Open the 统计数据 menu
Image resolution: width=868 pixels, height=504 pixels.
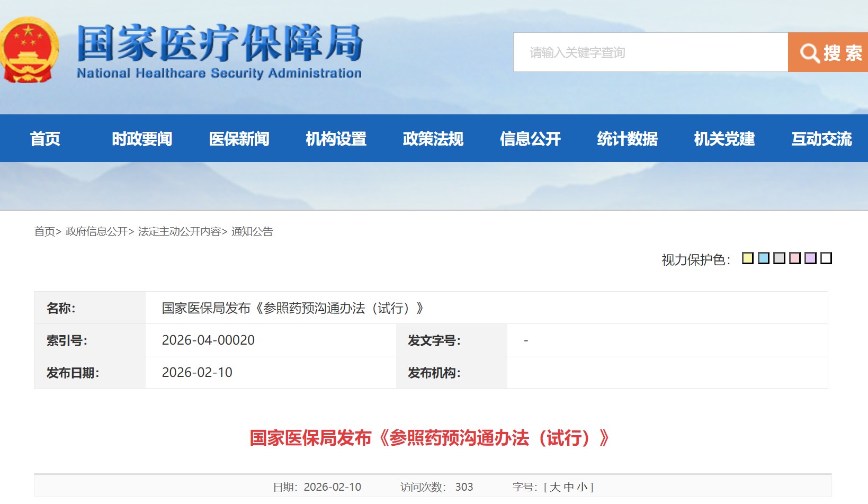click(x=627, y=139)
